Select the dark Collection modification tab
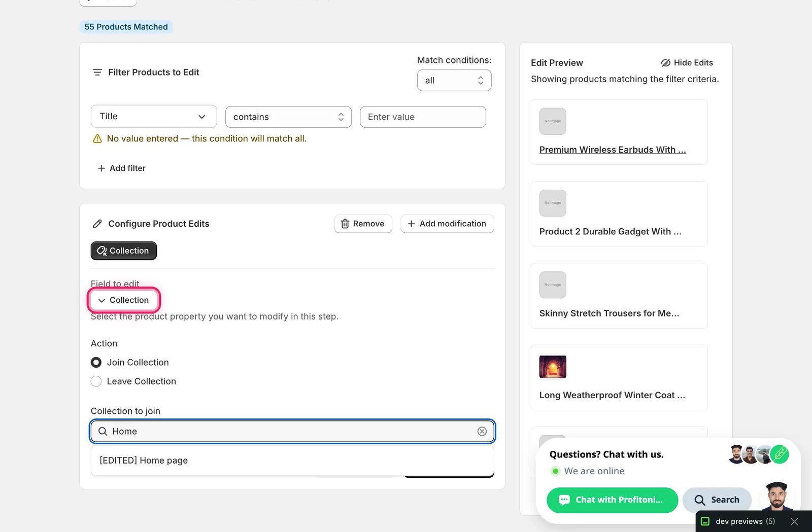812x532 pixels. pos(124,251)
